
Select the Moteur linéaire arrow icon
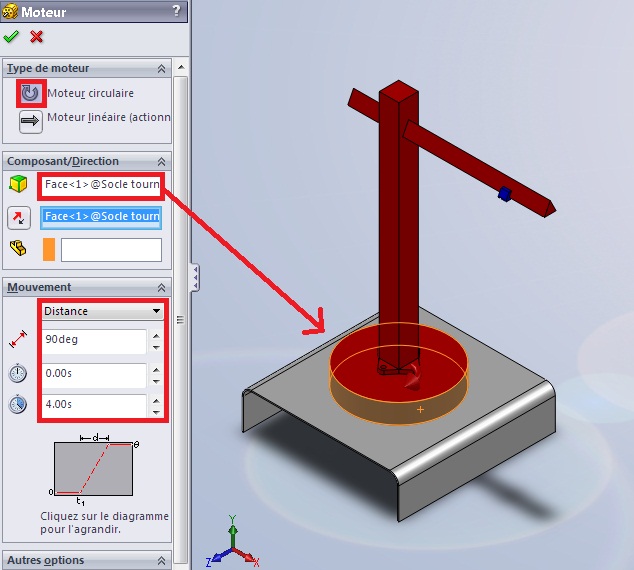31,120
